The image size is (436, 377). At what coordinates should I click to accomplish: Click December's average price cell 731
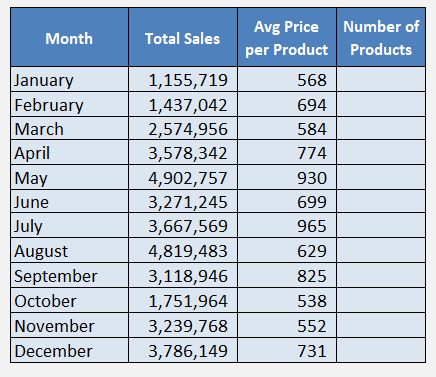click(x=287, y=350)
